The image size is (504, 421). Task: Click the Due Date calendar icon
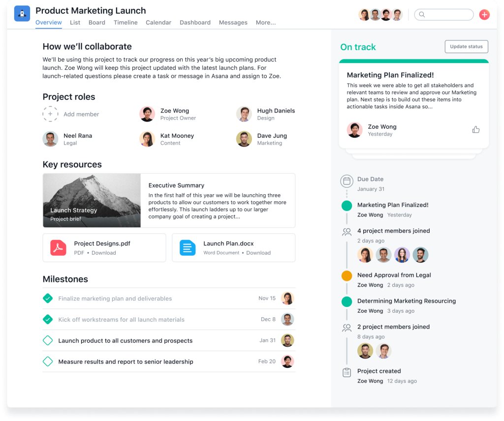[x=346, y=181]
